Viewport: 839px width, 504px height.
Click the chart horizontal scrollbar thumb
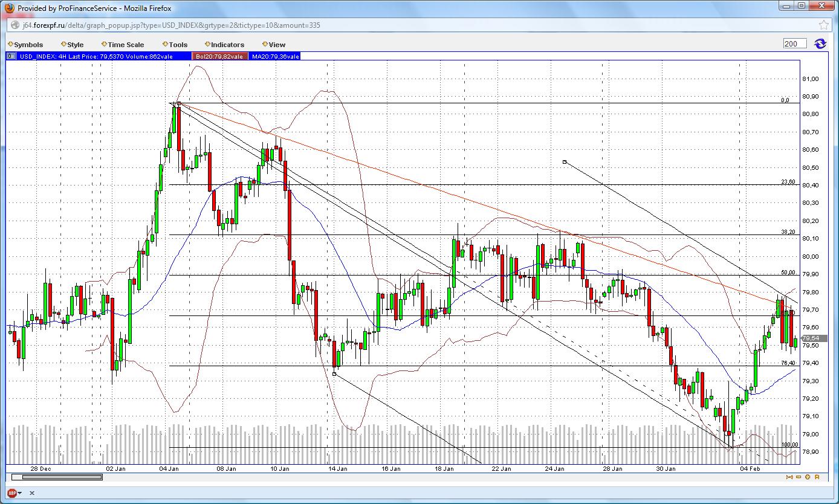click(x=62, y=477)
